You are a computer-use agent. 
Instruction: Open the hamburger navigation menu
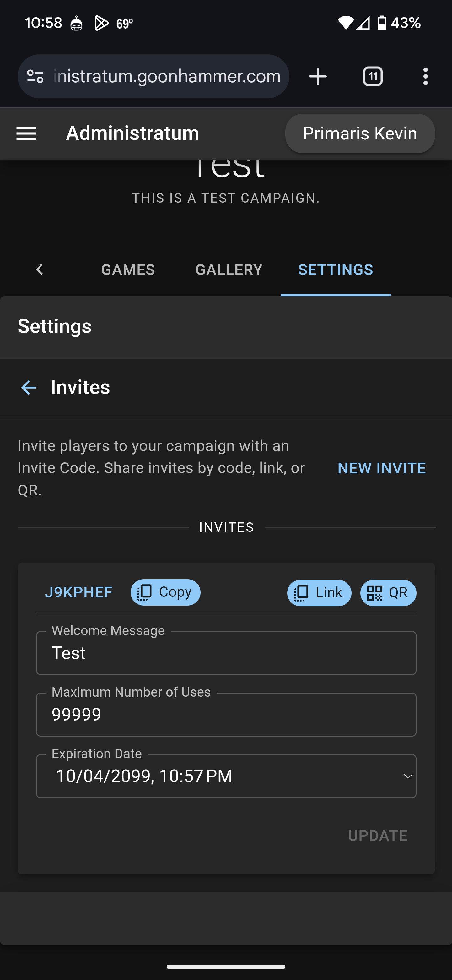(26, 133)
